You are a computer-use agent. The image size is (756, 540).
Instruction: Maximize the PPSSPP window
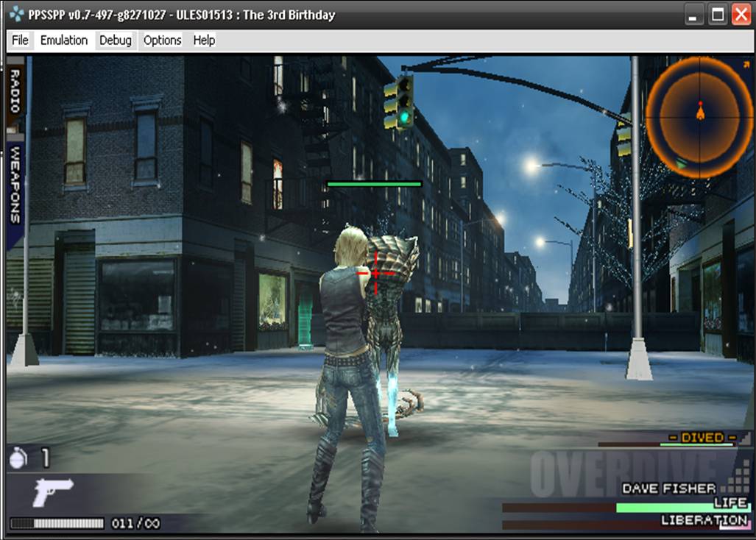click(x=718, y=15)
